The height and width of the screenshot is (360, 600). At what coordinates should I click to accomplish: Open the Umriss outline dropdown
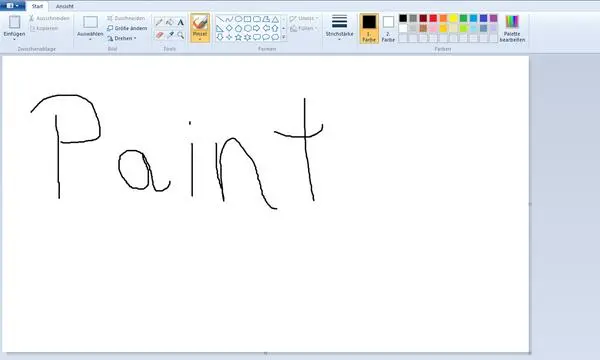pos(304,18)
